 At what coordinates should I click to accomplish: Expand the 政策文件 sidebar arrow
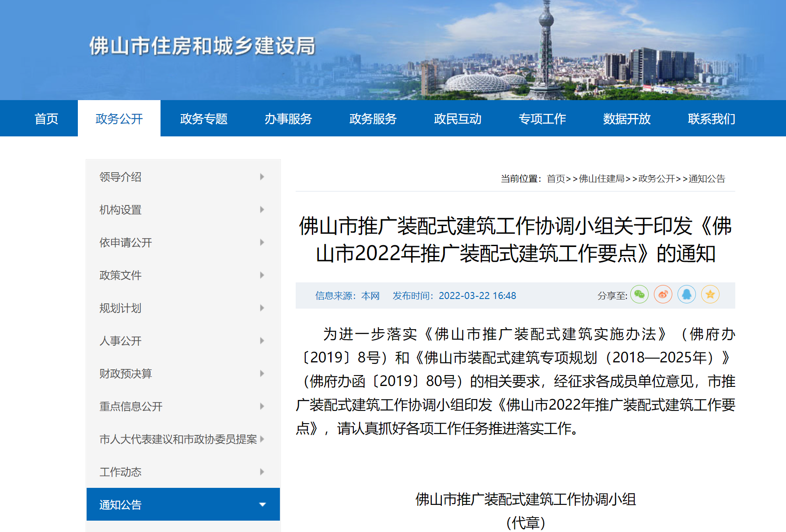click(262, 275)
